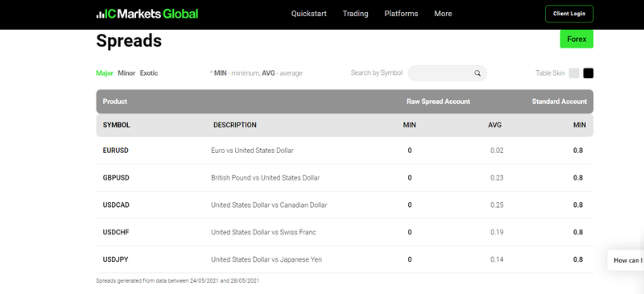Switch to the Minor pairs tab
Screen dimensions: 644x294
point(126,73)
